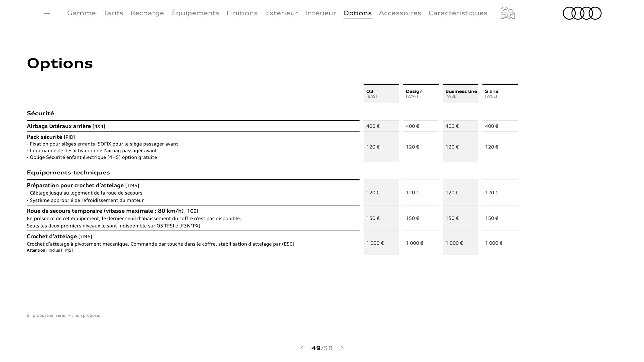Click the large Options page title

click(60, 63)
